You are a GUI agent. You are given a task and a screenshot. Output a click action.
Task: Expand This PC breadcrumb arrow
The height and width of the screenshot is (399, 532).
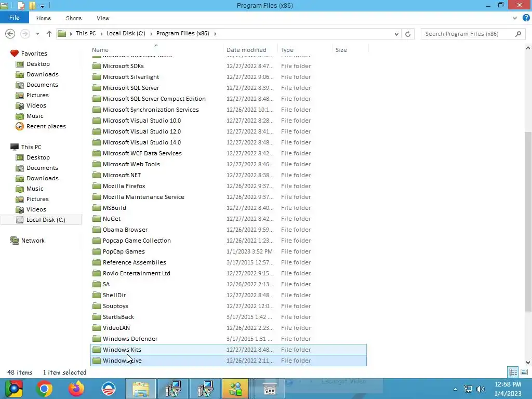coord(101,34)
